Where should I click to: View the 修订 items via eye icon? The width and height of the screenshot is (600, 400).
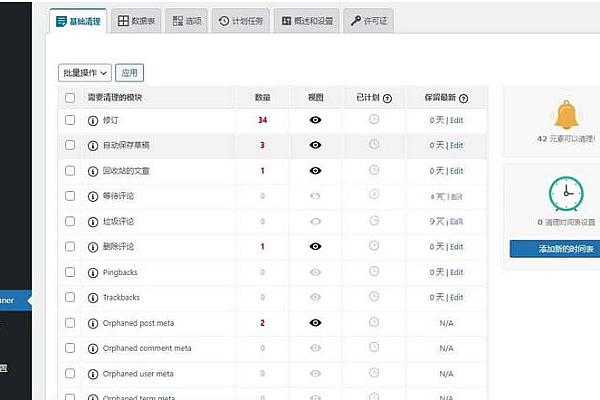pos(315,120)
